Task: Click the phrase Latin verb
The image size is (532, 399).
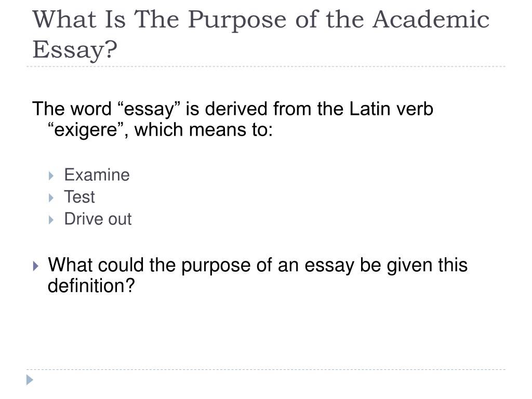Action: (391, 109)
